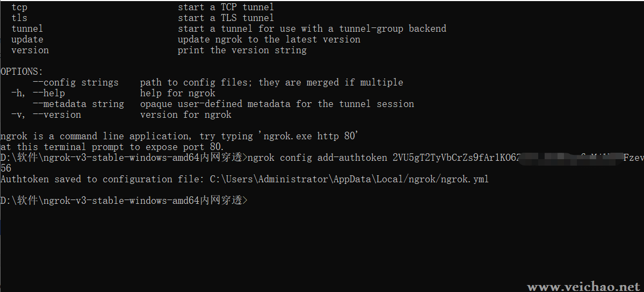Click the ngrok.yml configuration file path
644x292 pixels.
pyautogui.click(x=349, y=179)
